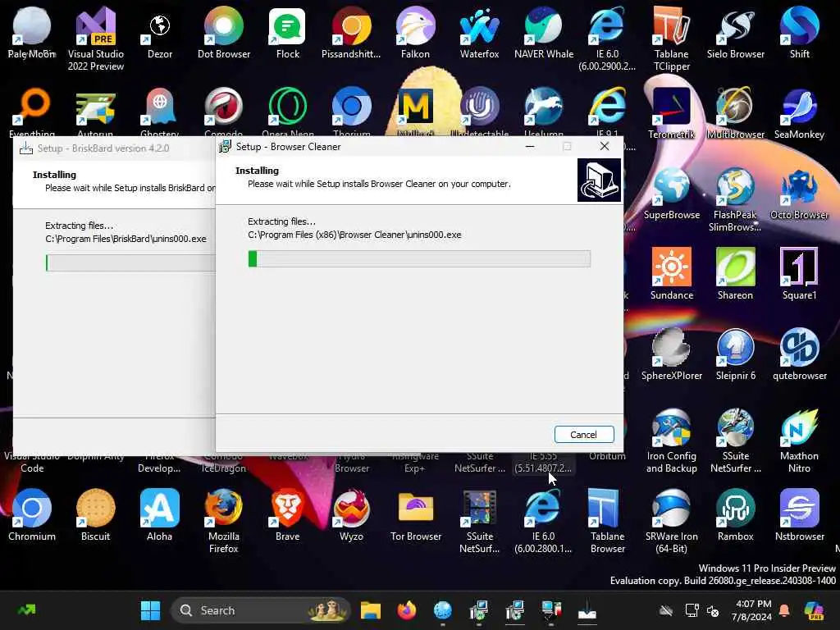Viewport: 840px width, 630px height.
Task: Open the Flock browser shortcut
Action: [288, 33]
